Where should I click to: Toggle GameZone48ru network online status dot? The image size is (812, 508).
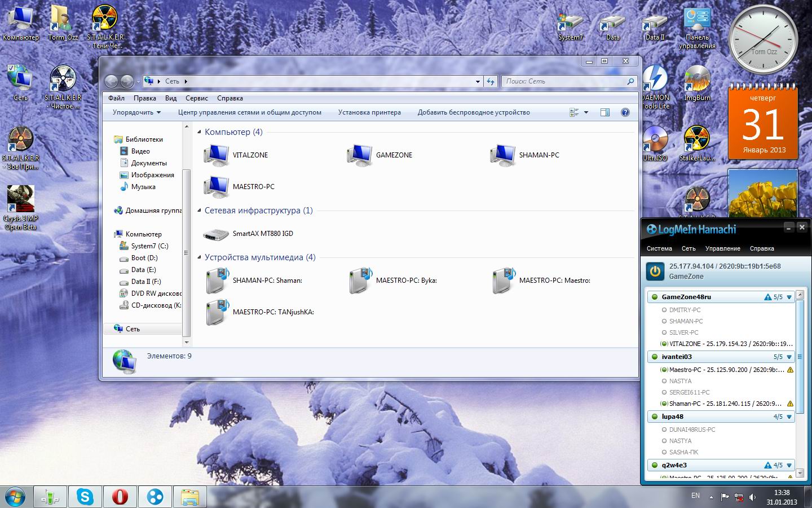point(655,297)
